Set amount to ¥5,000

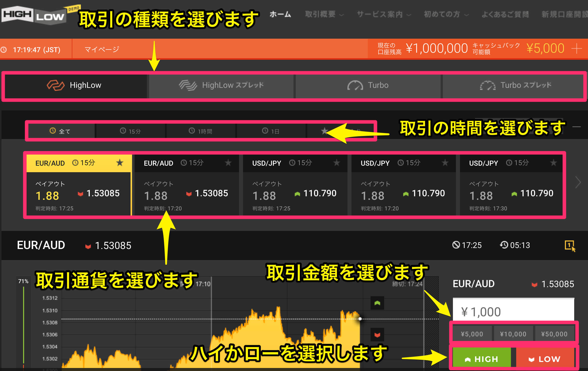click(x=472, y=334)
